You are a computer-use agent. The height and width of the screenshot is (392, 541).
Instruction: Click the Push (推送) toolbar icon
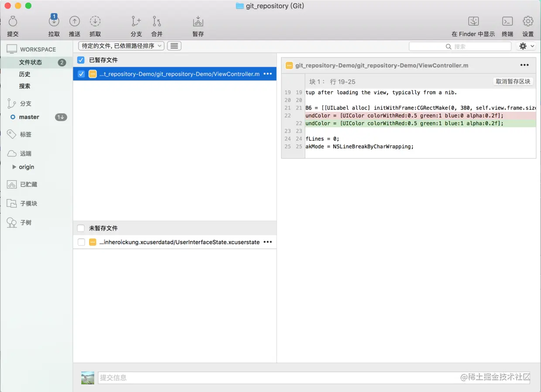[75, 21]
